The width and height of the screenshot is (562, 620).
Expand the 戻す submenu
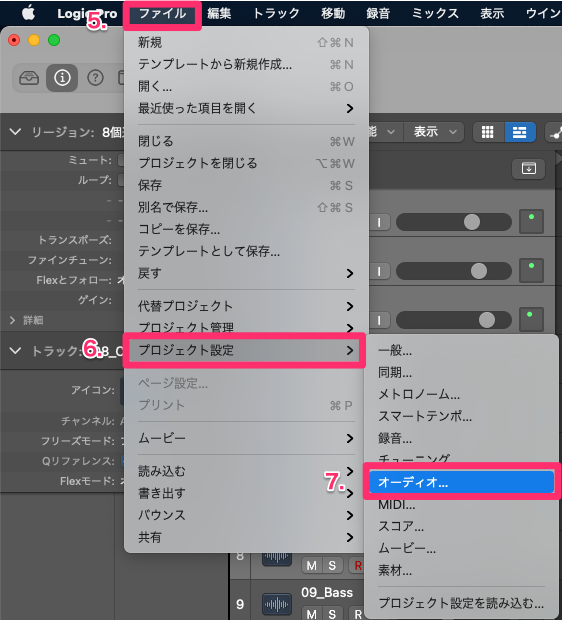[x=246, y=273]
